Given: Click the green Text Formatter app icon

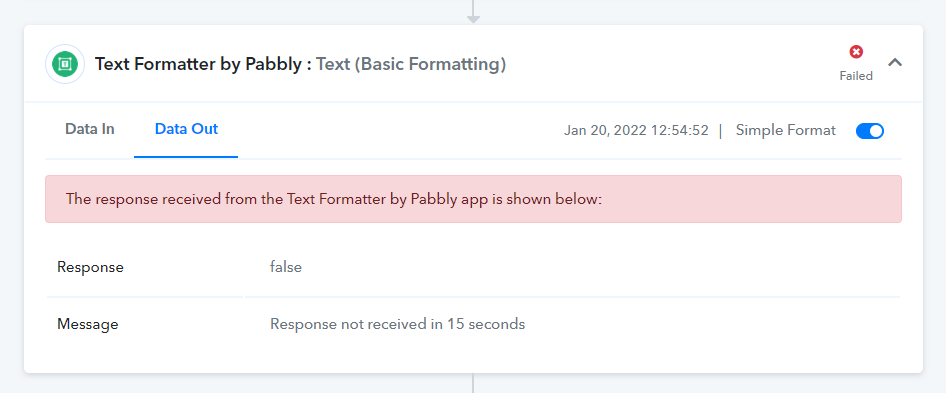Looking at the screenshot, I should [65, 64].
